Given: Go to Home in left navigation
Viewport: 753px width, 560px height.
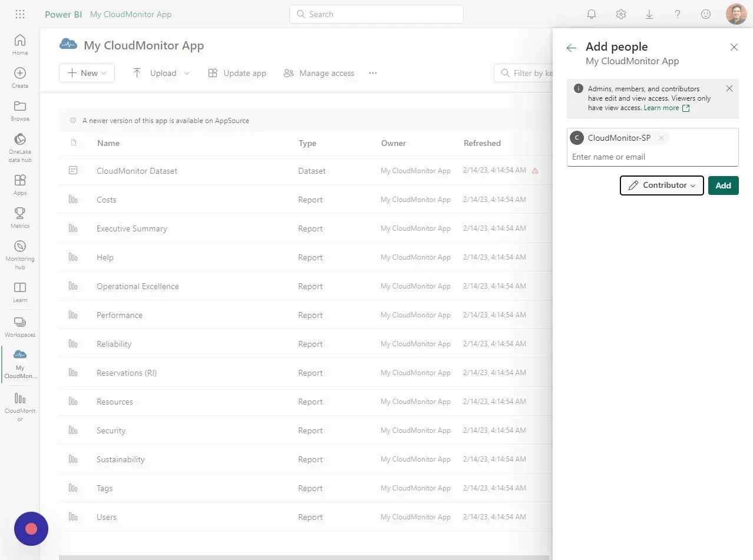Looking at the screenshot, I should pos(20,45).
